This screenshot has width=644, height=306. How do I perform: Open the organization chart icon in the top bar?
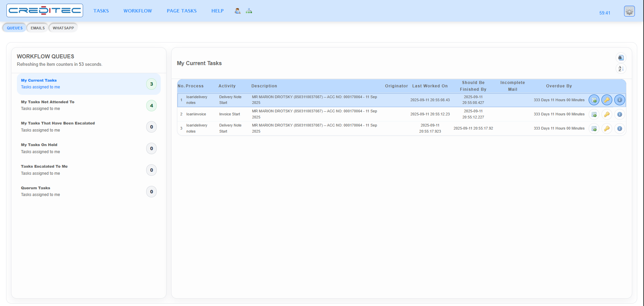[x=249, y=11]
